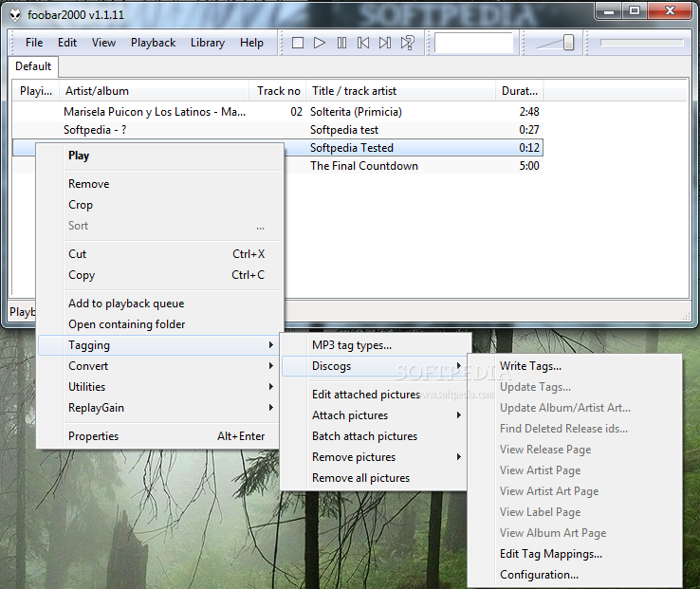Select Open containing folder
The image size is (700, 589).
160,324
